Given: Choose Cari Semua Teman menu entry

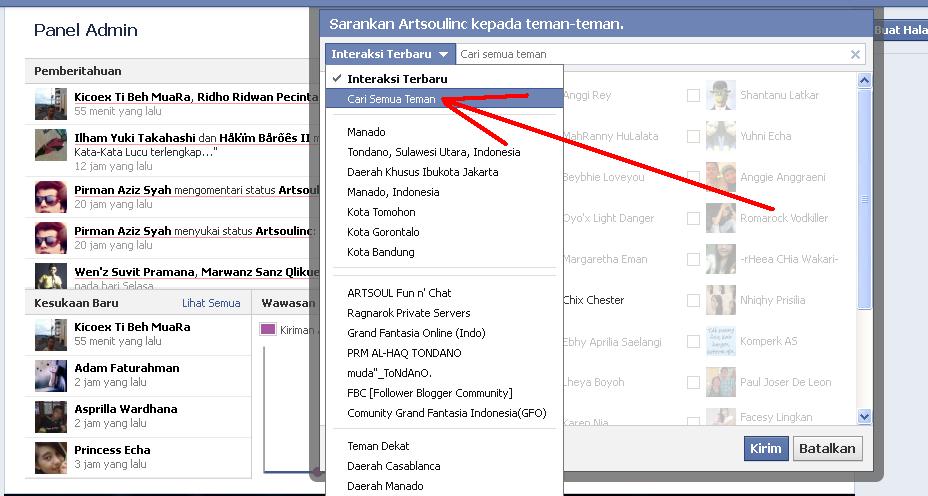Looking at the screenshot, I should click(x=444, y=99).
